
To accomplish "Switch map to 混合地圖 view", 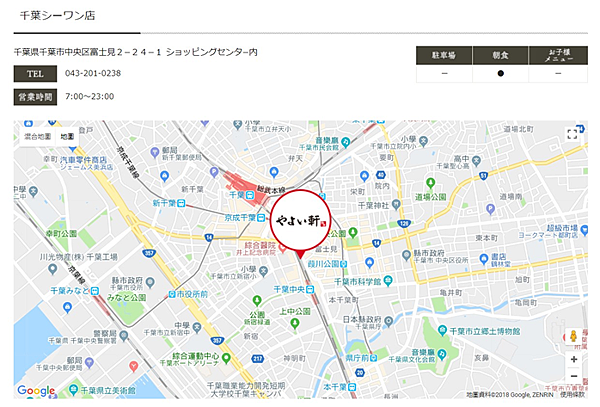I will click(38, 137).
